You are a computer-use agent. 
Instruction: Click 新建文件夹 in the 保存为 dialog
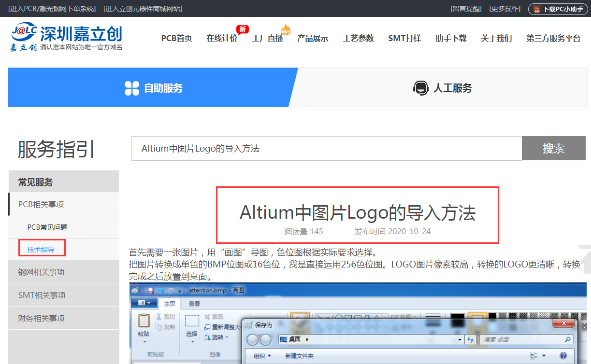tap(299, 356)
